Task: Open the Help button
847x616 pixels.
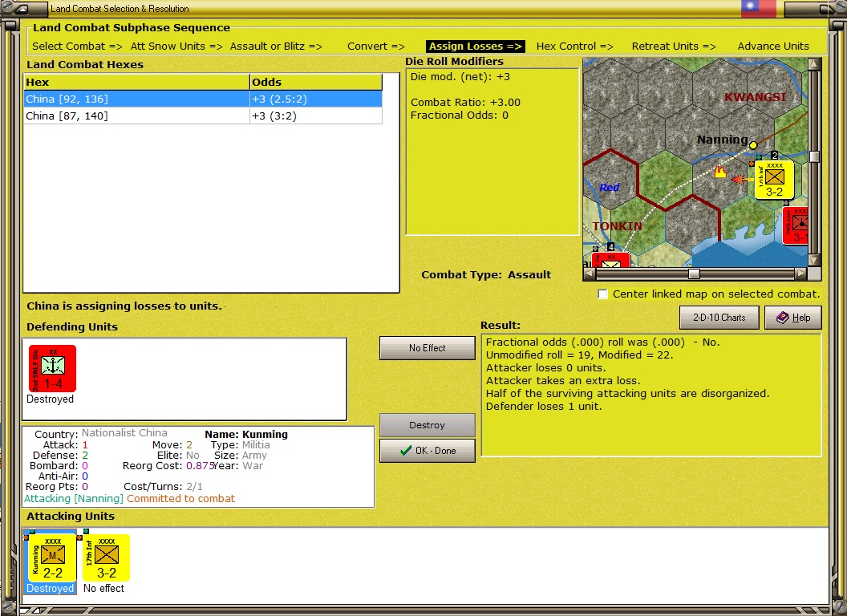Action: (793, 318)
